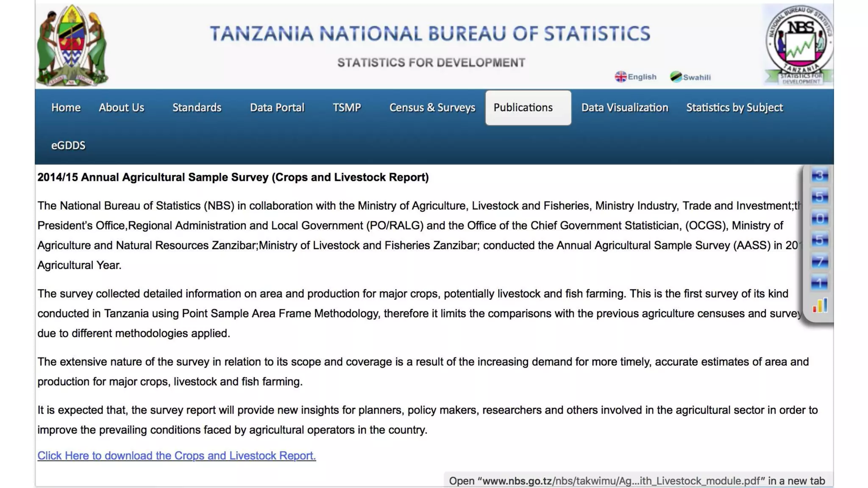The image size is (868, 488).
Task: Navigate to the eGDDS menu item
Action: (68, 146)
